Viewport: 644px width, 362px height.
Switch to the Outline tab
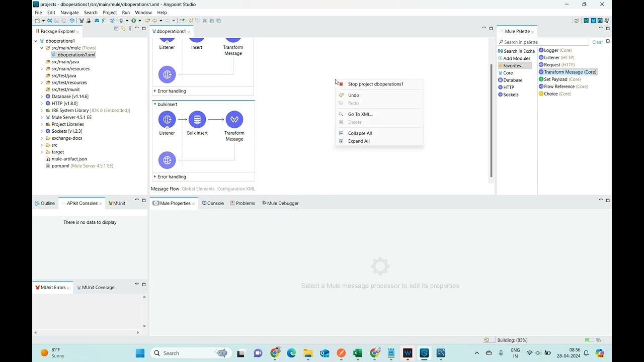[45, 203]
